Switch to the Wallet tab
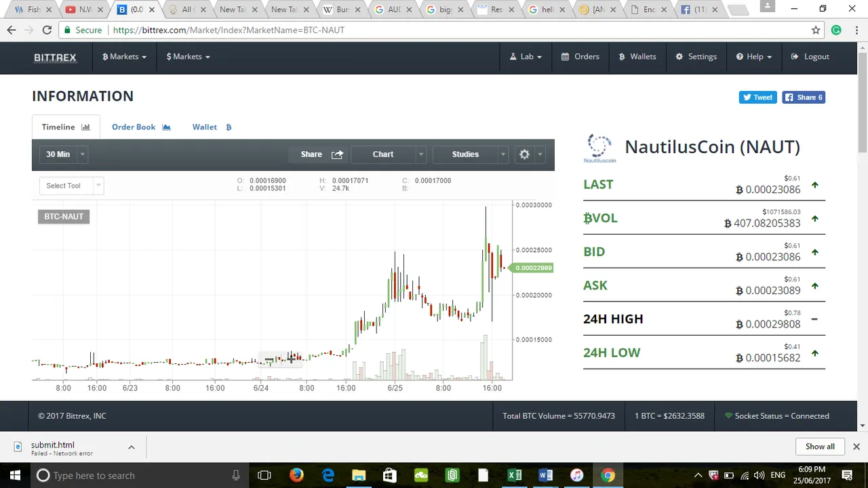This screenshot has height=488, width=868. tap(212, 127)
